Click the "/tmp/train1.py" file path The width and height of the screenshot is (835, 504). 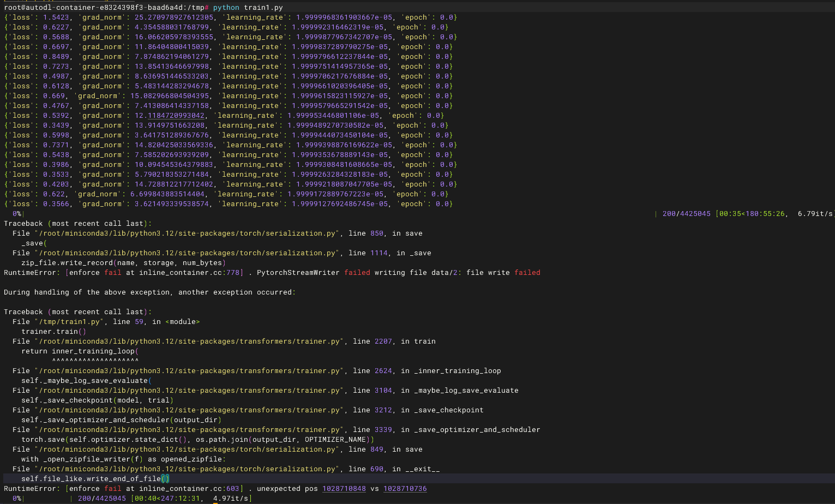point(68,322)
